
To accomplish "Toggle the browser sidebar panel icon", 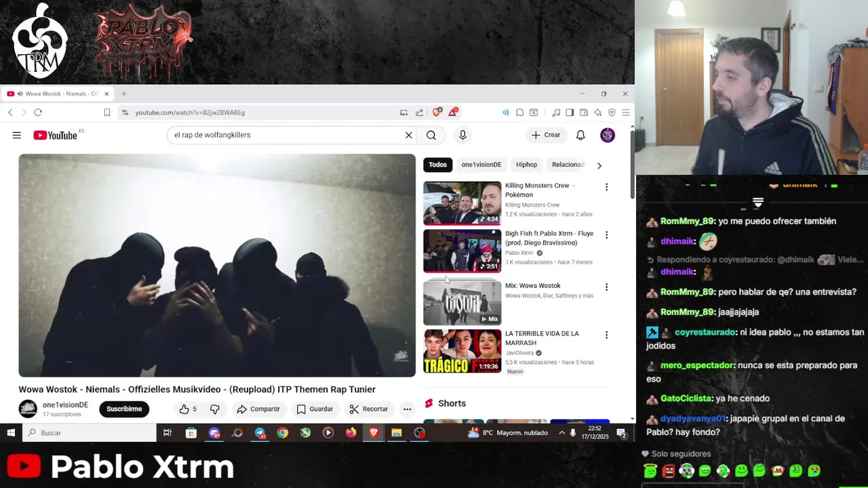I will 570,113.
